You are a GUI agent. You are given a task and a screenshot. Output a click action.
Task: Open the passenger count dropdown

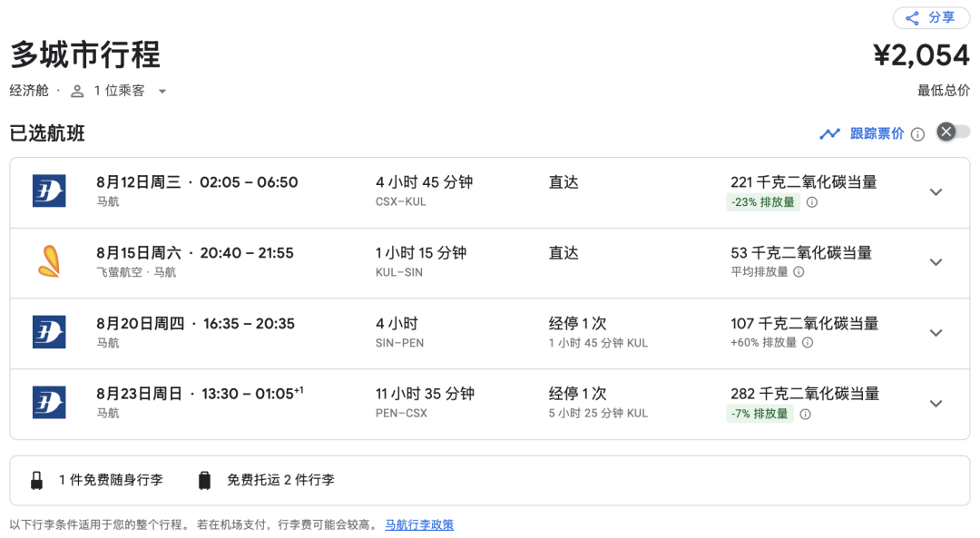(162, 91)
